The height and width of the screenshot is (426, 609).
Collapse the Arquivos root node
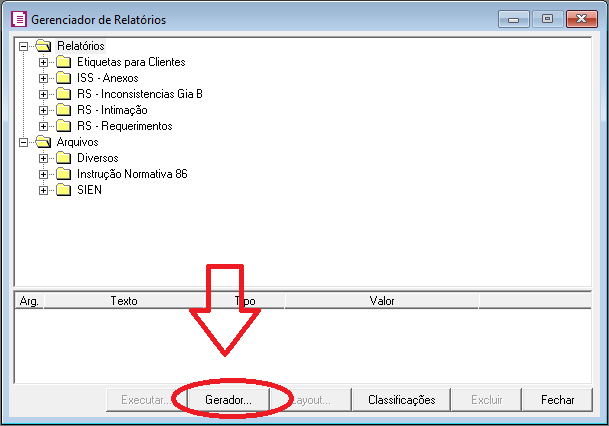tap(24, 142)
